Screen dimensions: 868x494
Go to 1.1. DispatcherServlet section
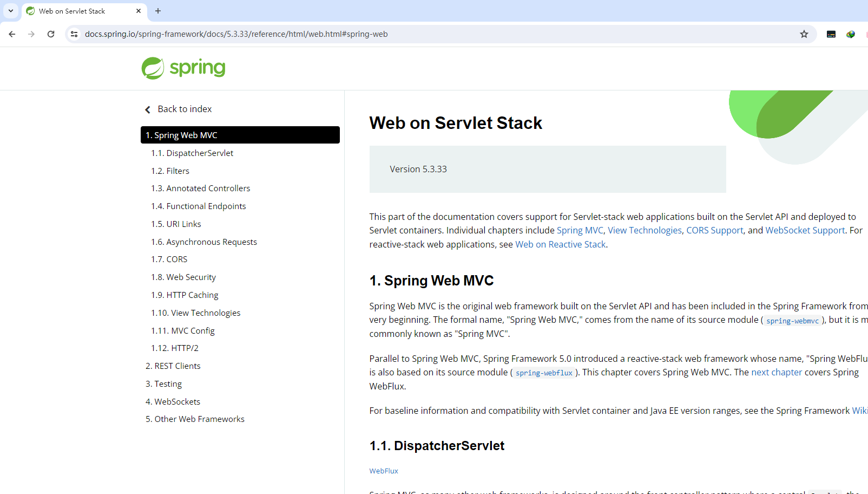coord(192,153)
